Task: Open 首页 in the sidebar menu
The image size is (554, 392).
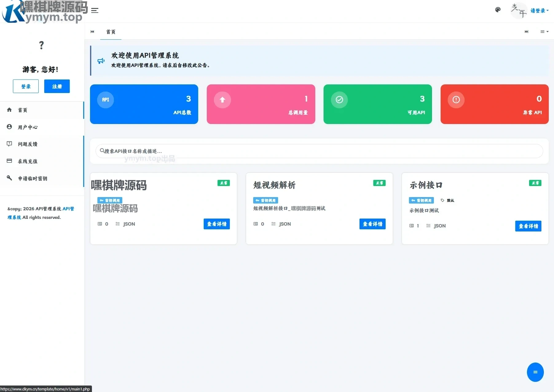Action: coord(42,110)
